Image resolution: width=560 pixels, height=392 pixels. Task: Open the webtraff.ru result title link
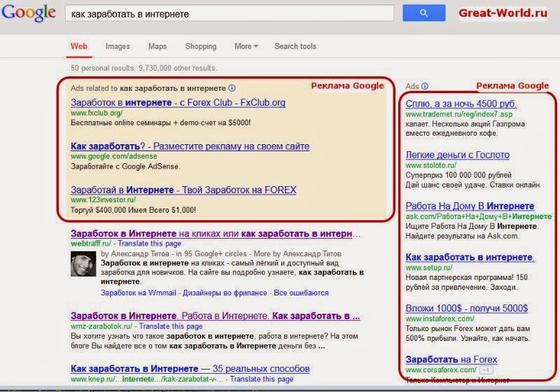click(x=216, y=234)
